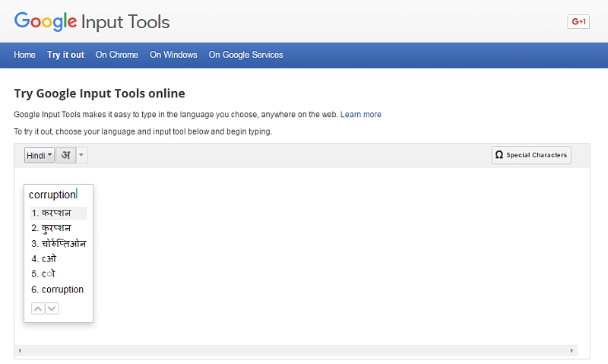Viewport: 608px width, 364px height.
Task: Open the Home tab
Action: [24, 55]
